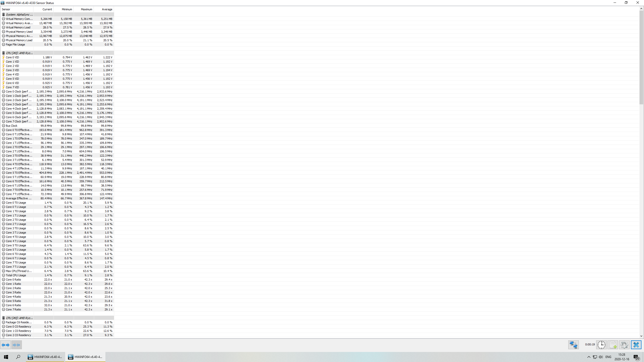Click the scrollbar down arrow

(641, 336)
